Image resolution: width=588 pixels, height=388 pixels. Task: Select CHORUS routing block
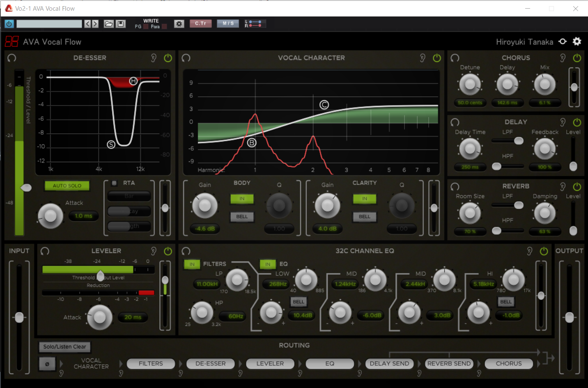(509, 364)
